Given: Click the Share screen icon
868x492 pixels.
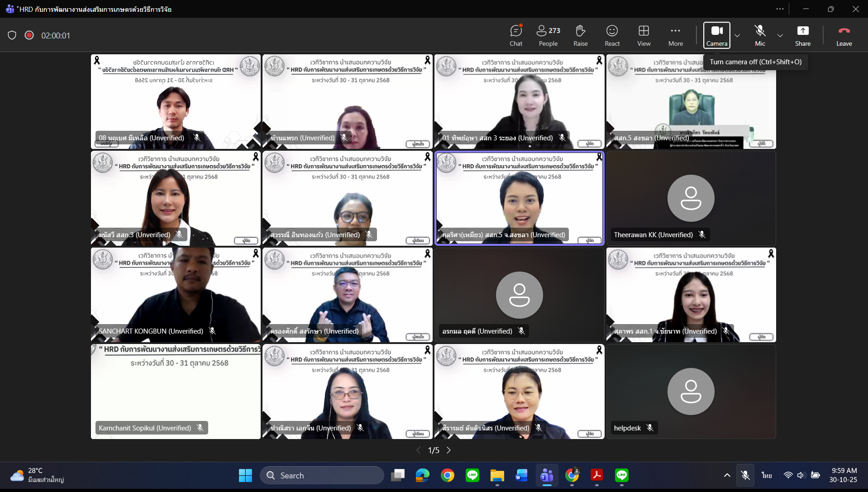Looking at the screenshot, I should (802, 35).
